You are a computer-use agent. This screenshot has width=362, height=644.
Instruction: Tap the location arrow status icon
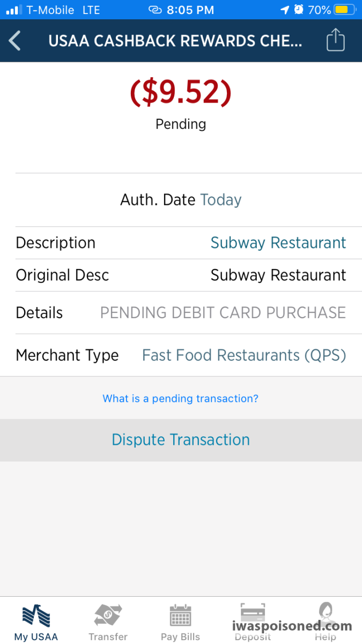click(285, 10)
